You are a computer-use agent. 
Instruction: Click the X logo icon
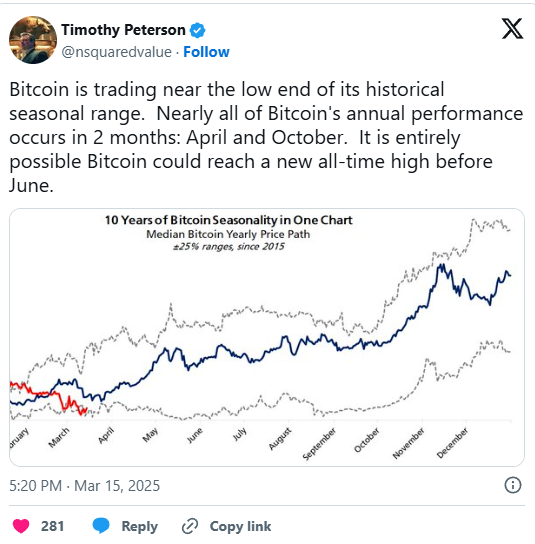[512, 29]
